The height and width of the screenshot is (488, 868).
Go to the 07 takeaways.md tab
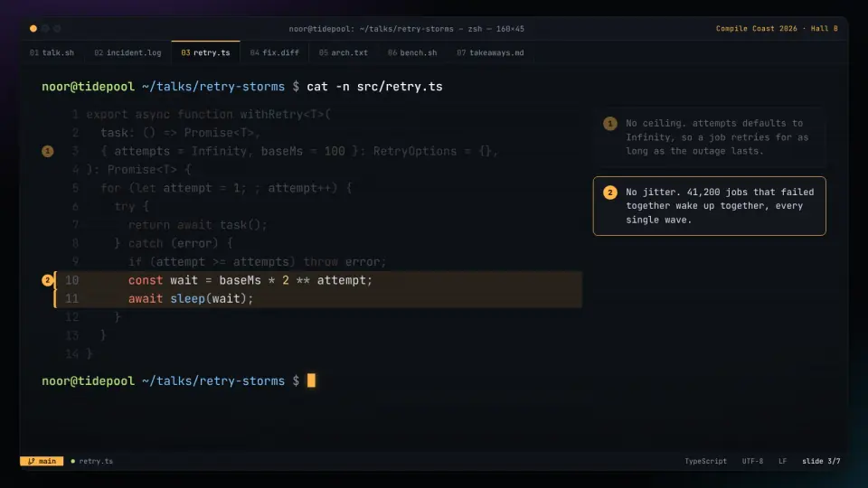pyautogui.click(x=490, y=52)
